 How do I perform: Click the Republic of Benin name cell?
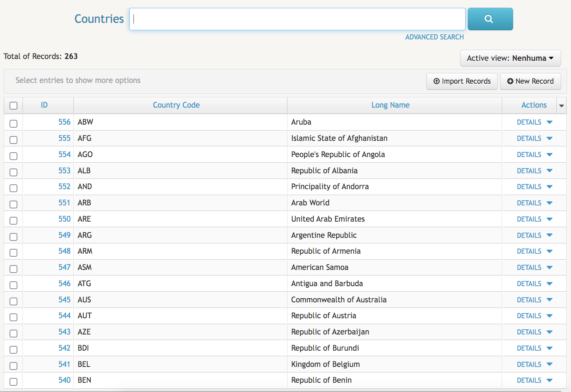[321, 380]
